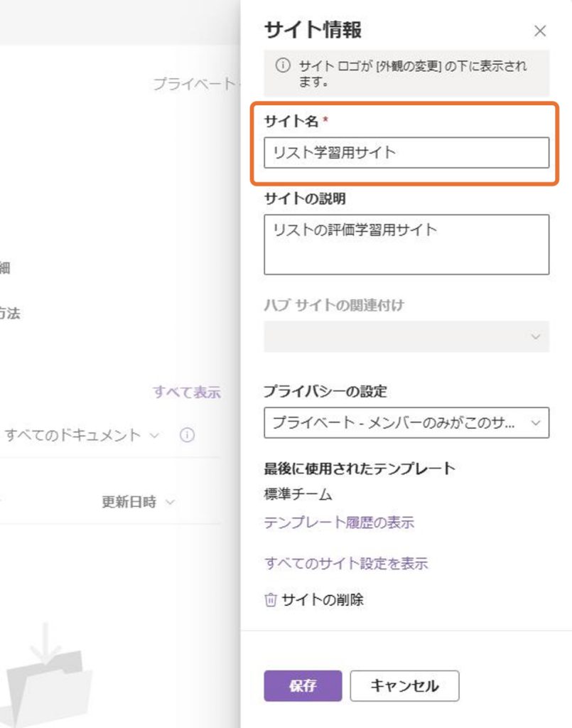572x728 pixels.
Task: Click the サイト名 text field
Action: (406, 152)
